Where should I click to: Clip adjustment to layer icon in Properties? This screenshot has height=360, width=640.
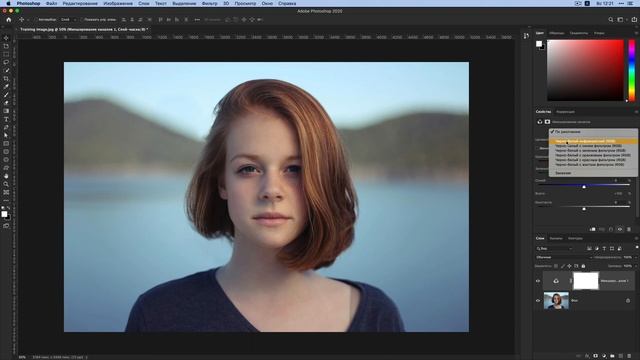pos(592,229)
